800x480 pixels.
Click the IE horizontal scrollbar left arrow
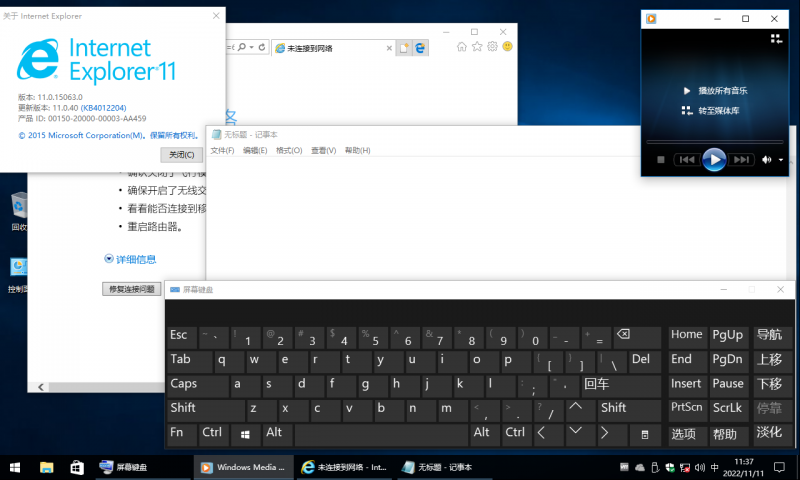40,387
